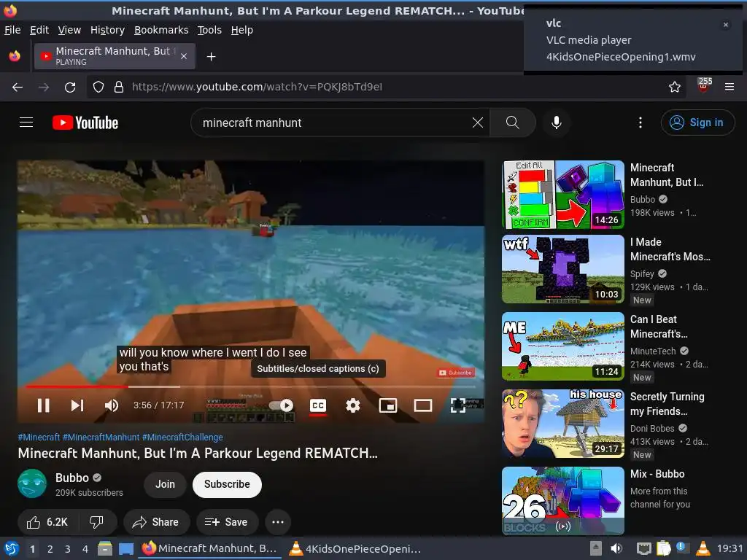Toggle the autoplay switch in player

coord(281,405)
